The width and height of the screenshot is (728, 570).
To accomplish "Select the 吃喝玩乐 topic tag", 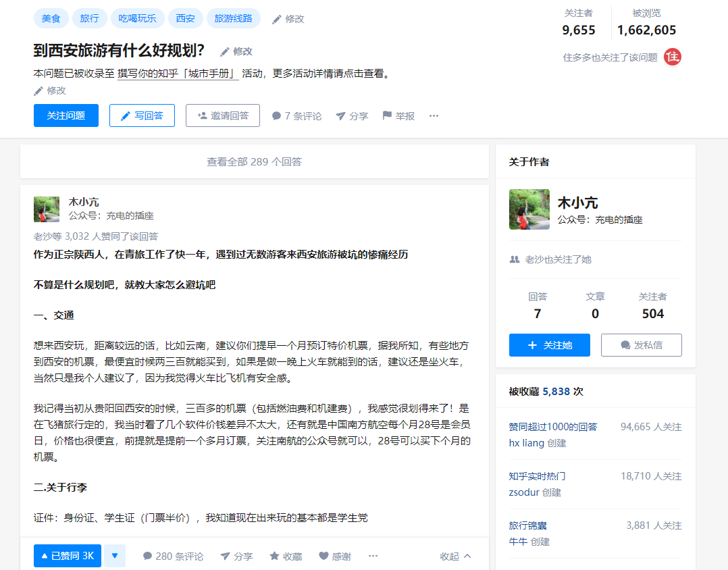I will [x=138, y=18].
